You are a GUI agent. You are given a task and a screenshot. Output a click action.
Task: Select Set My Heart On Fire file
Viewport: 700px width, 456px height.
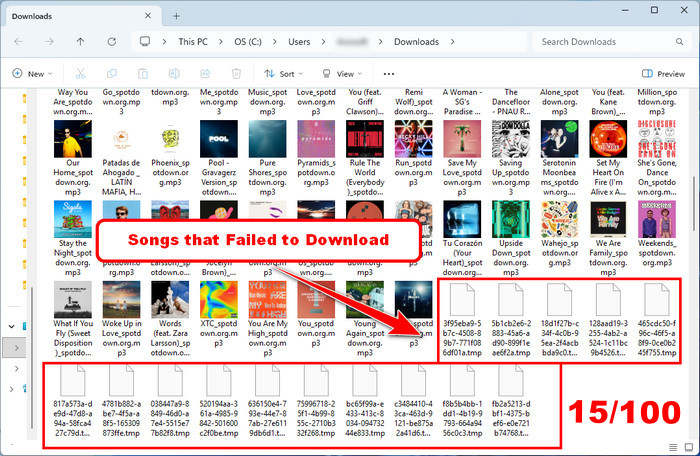coord(608,159)
